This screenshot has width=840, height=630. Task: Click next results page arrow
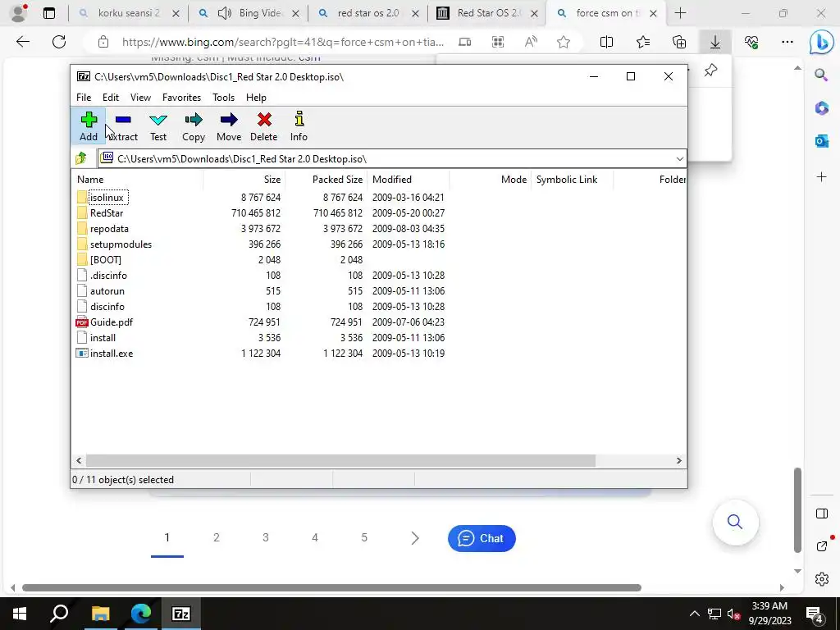[414, 538]
